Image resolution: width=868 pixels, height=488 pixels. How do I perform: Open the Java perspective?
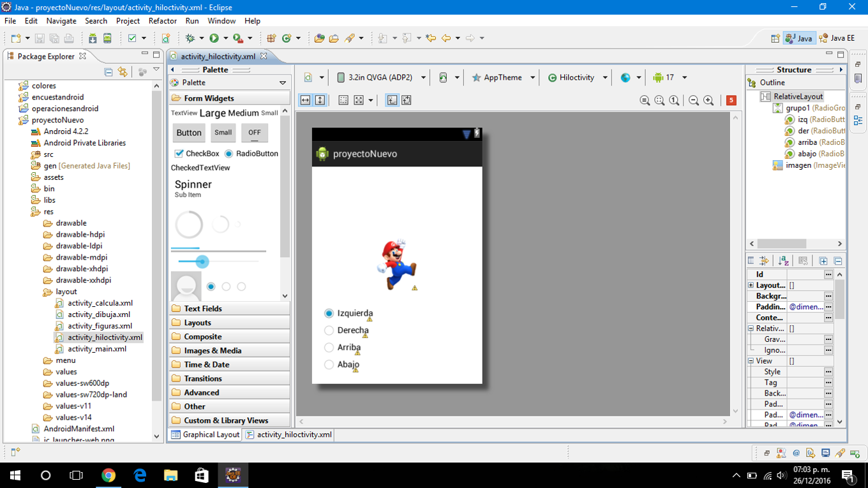coord(798,38)
